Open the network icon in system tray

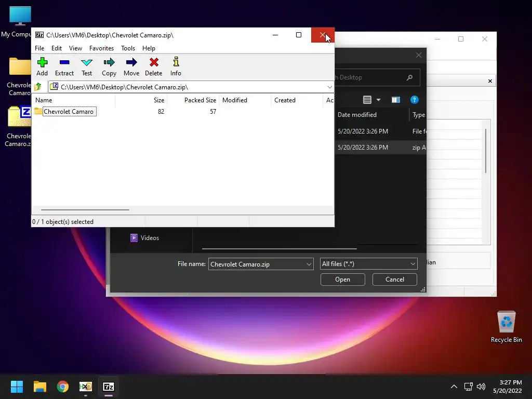469,387
